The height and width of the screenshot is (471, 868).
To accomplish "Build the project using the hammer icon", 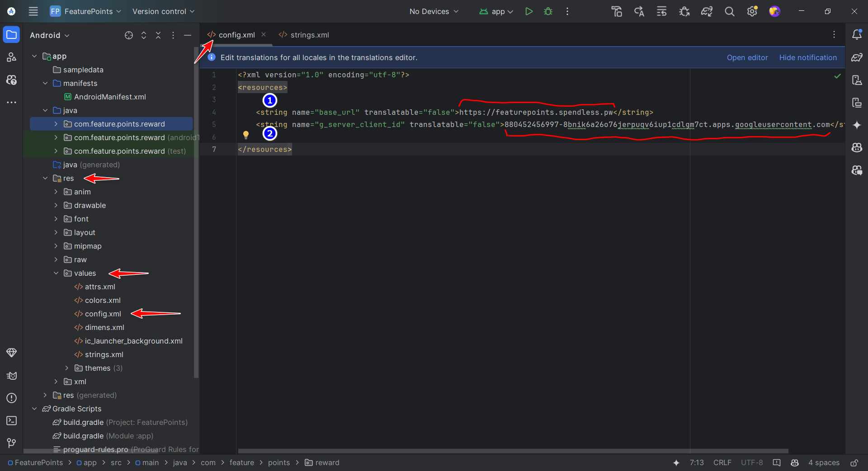I will point(617,11).
